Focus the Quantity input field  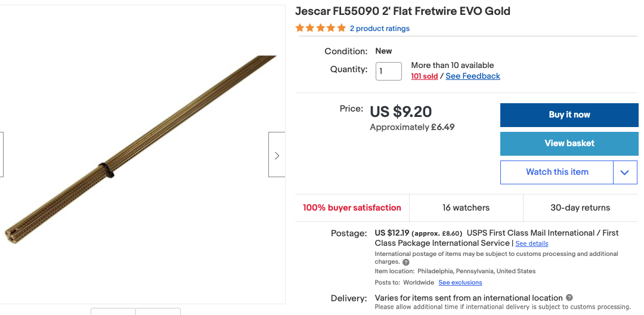click(x=388, y=71)
